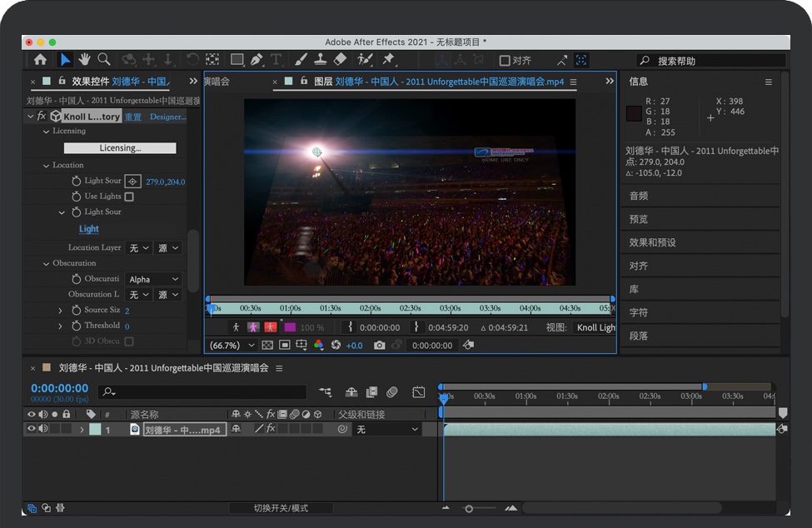Screen dimensions: 812x528
Task: Click the Home icon in toolbar
Action: pos(40,59)
